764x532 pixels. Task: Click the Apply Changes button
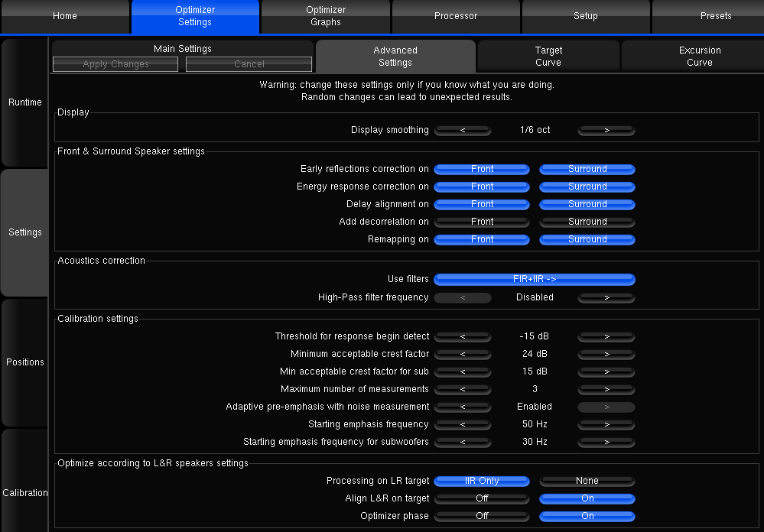point(115,64)
